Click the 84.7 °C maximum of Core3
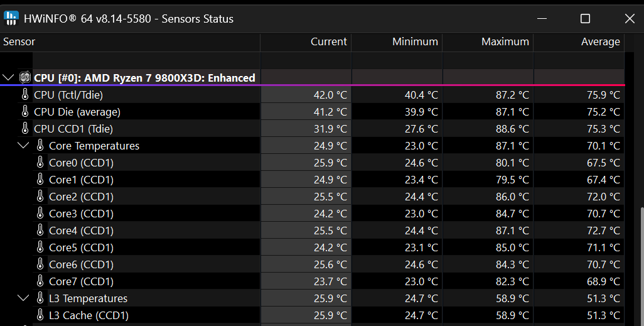The height and width of the screenshot is (326, 644). coord(512,214)
